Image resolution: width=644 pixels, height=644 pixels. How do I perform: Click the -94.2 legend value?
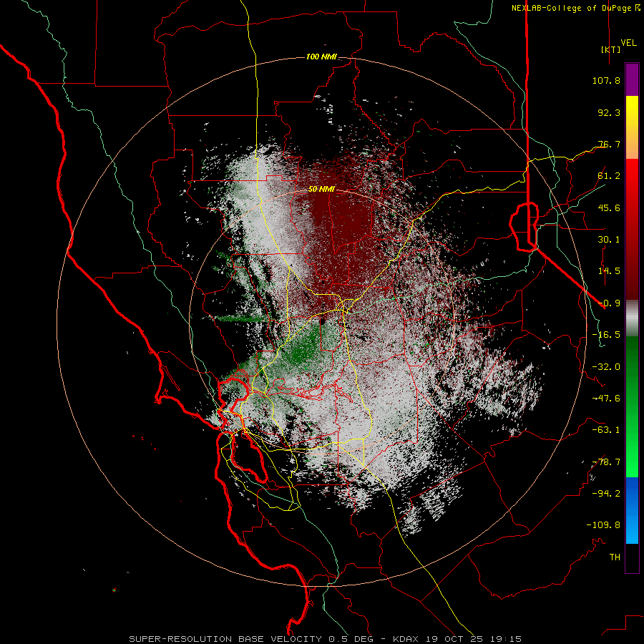tap(606, 494)
